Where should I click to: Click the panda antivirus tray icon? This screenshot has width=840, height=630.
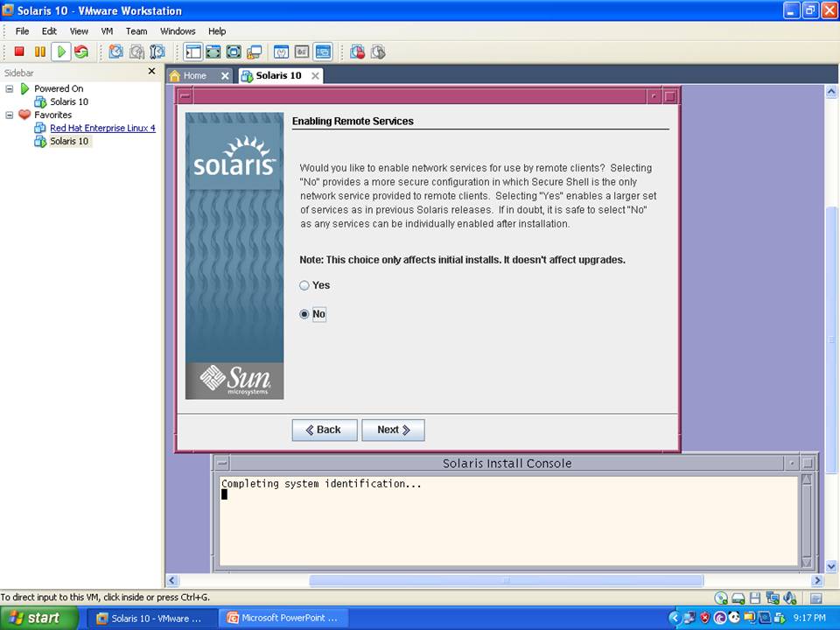coord(734,618)
